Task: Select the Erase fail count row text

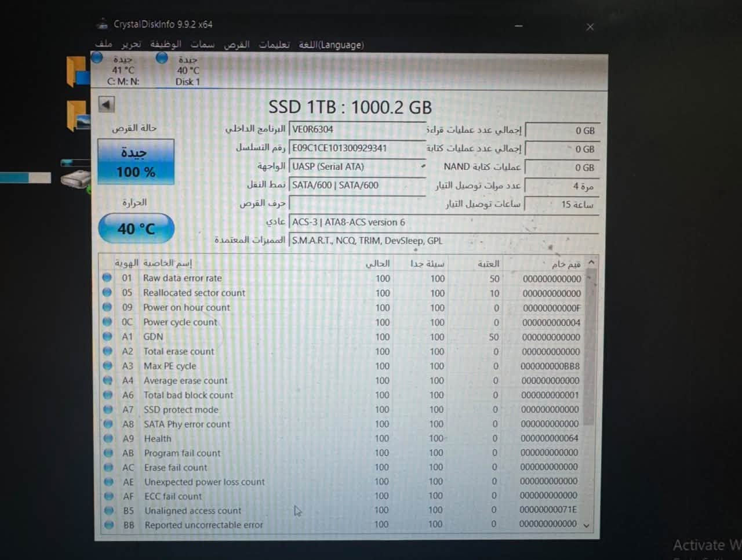Action: click(176, 467)
